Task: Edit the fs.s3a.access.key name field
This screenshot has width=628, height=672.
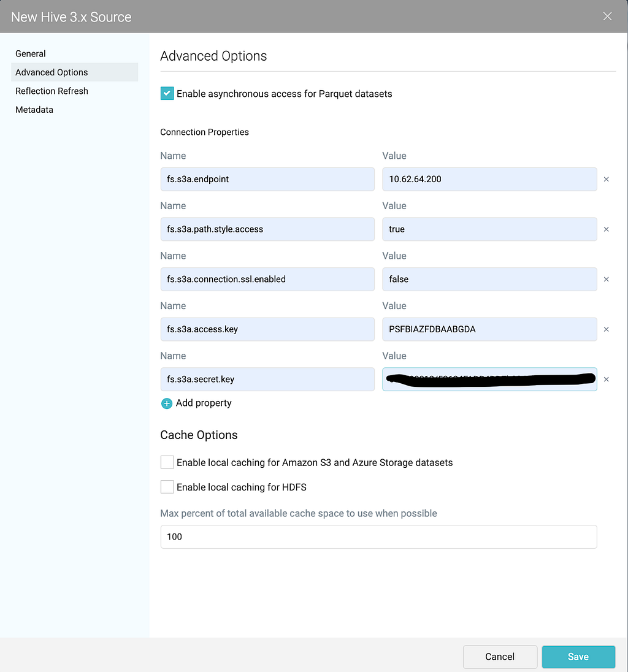Action: 267,329
